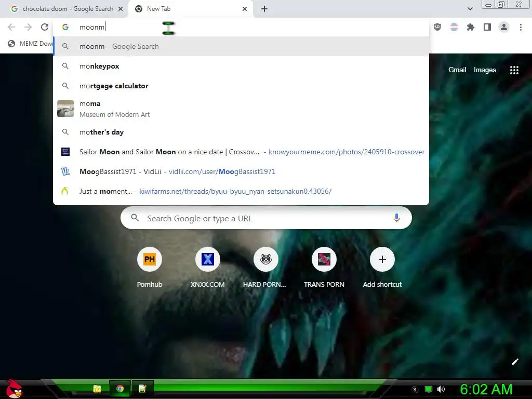Click the address bar containing moonm
The width and height of the screenshot is (532, 399).
[x=241, y=27]
